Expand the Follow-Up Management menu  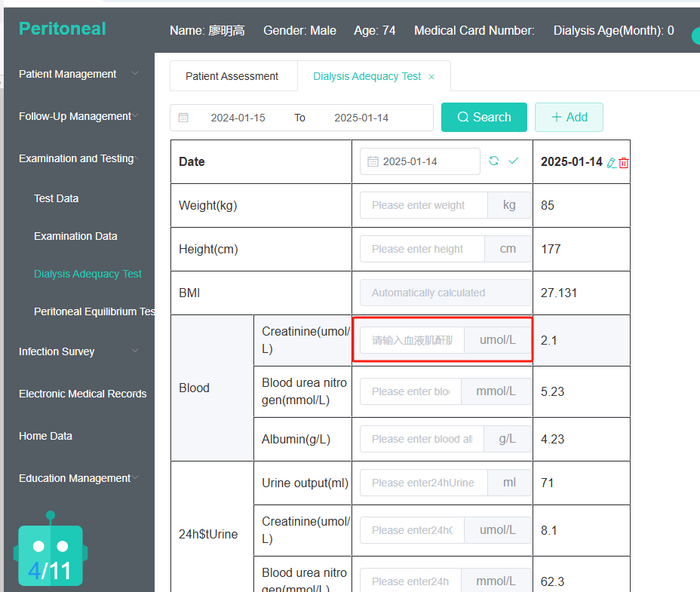click(78, 116)
